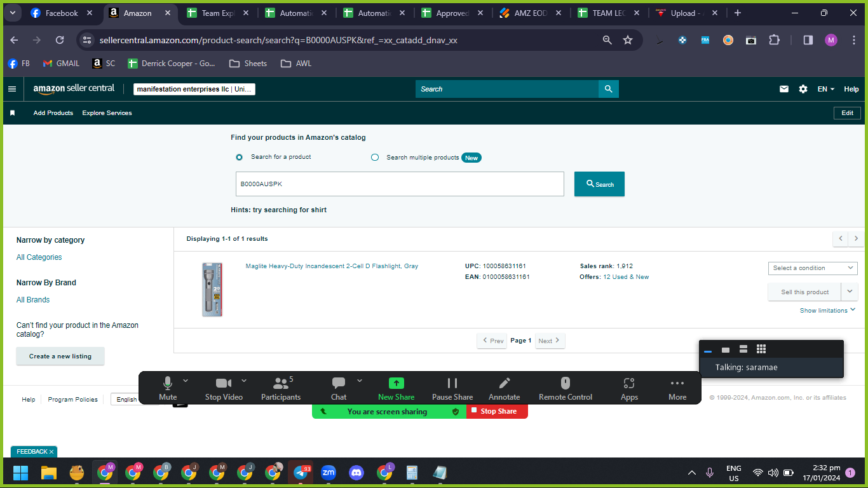Open the Seller Central hamburger menu
The height and width of the screenshot is (488, 868).
click(12, 89)
